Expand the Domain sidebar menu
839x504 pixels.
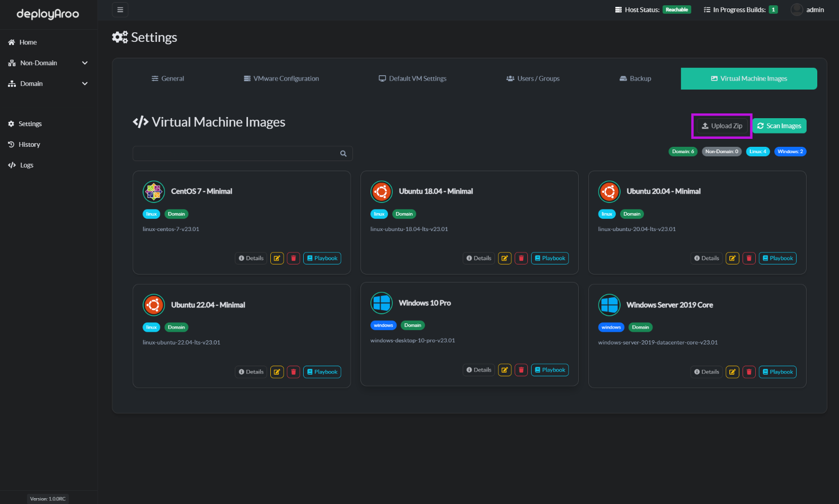[x=48, y=84]
